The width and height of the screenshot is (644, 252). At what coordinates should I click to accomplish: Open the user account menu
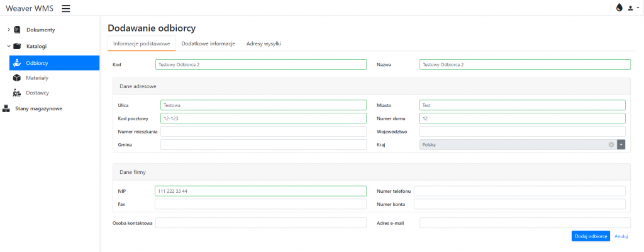(x=633, y=8)
